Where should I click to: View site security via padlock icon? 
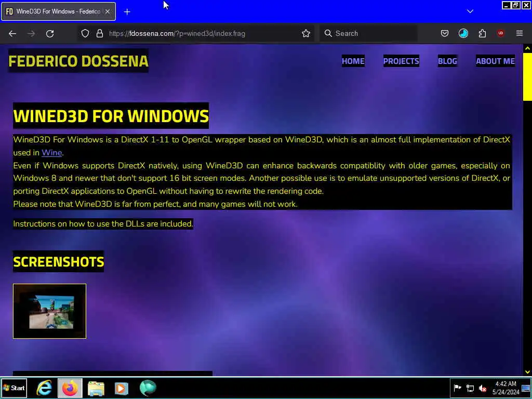[x=100, y=33]
